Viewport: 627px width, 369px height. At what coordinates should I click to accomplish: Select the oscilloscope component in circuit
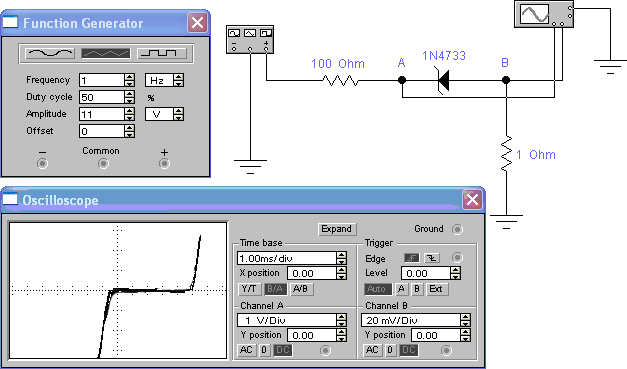[544, 14]
